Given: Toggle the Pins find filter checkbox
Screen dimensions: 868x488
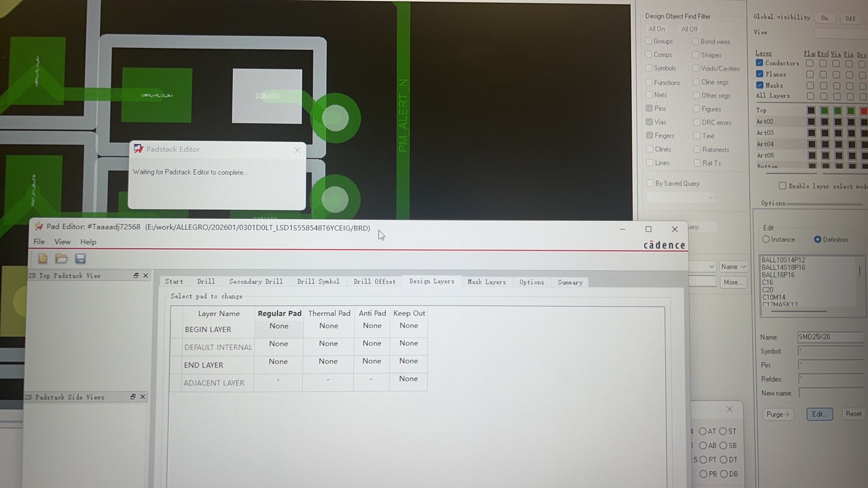Looking at the screenshot, I should pyautogui.click(x=649, y=108).
